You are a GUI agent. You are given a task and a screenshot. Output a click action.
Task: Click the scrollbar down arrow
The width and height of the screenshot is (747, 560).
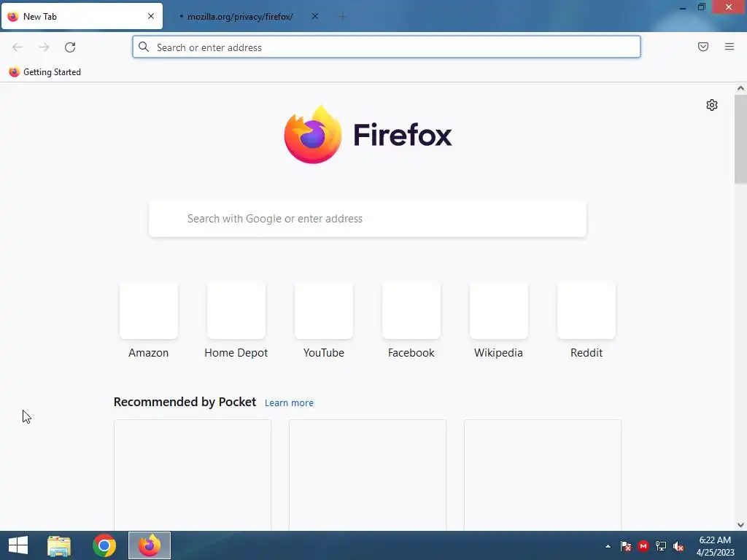740,525
